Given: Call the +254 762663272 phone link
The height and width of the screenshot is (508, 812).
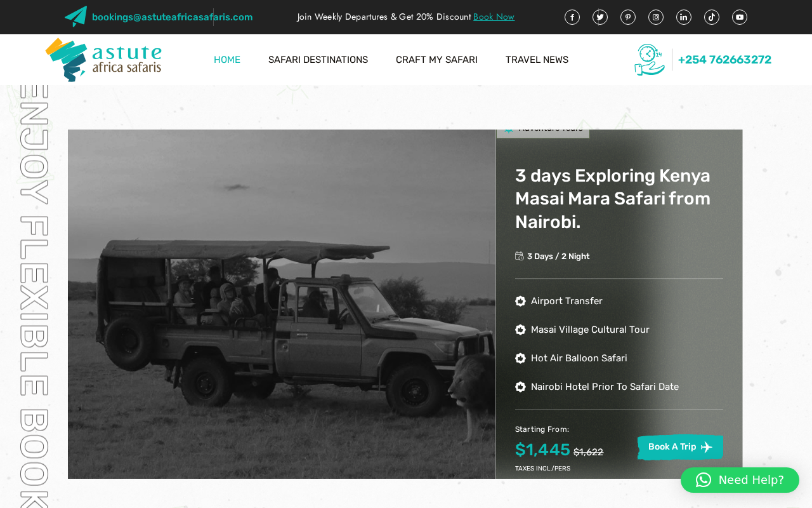Looking at the screenshot, I should 724,60.
